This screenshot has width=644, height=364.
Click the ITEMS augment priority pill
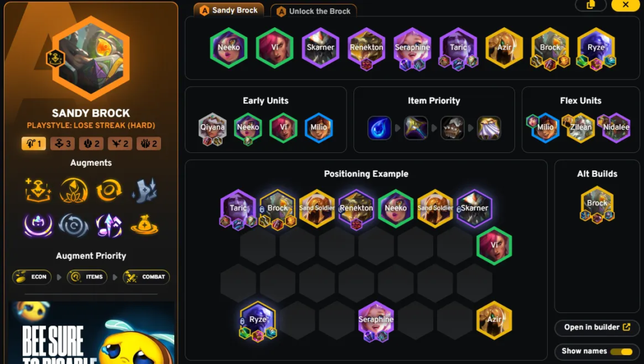point(87,277)
